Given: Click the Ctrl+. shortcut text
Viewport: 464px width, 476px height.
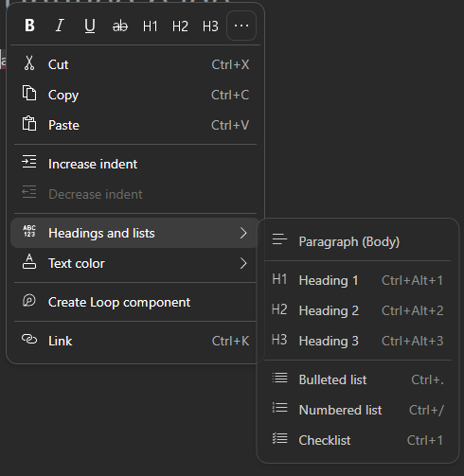Looking at the screenshot, I should (427, 380).
